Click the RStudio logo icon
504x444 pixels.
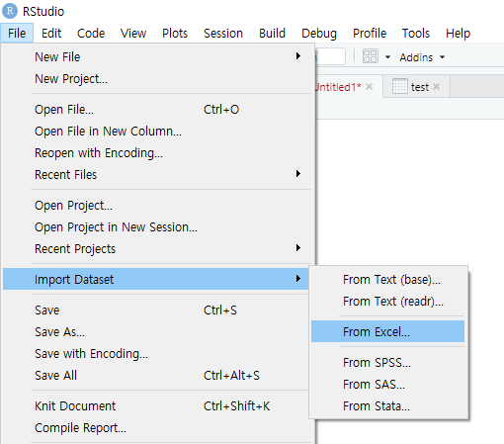10,11
